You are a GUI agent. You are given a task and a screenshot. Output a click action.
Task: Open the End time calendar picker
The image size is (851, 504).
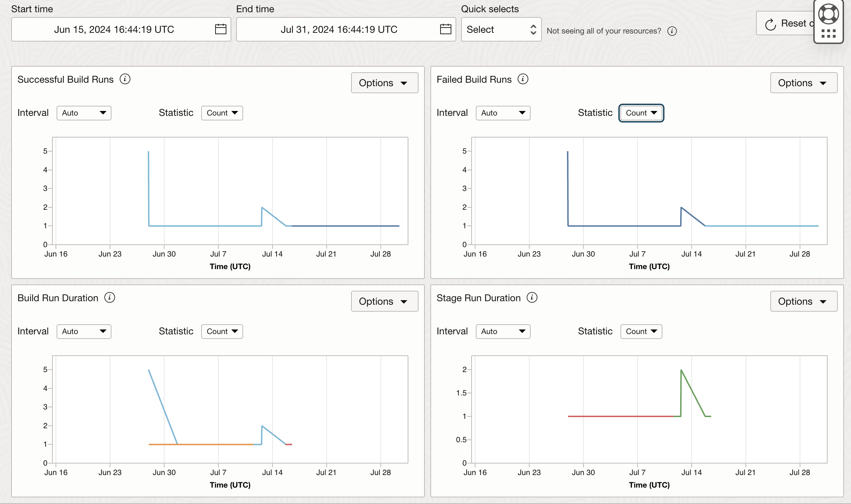coord(445,29)
